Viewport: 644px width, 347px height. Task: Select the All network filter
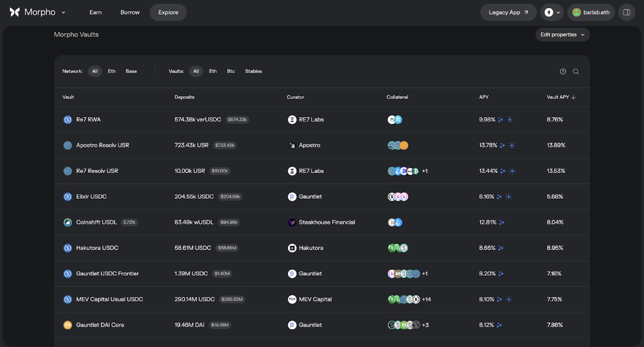coord(95,71)
